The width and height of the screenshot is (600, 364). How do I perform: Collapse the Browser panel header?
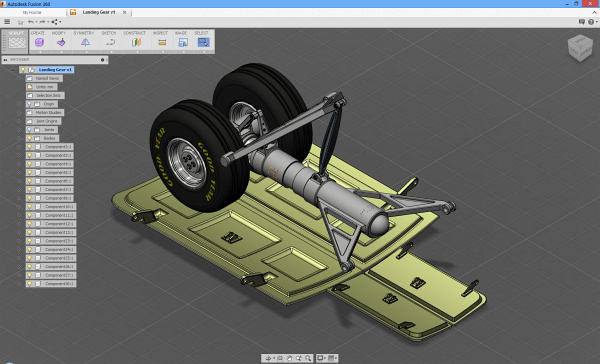coord(5,60)
